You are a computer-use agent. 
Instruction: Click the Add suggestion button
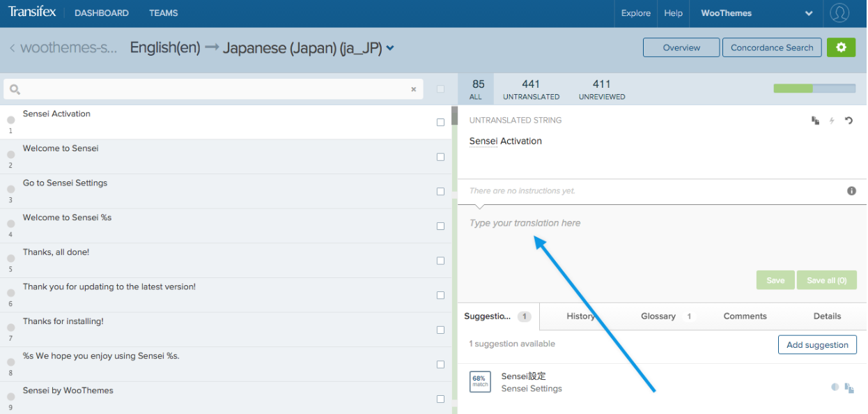point(817,344)
